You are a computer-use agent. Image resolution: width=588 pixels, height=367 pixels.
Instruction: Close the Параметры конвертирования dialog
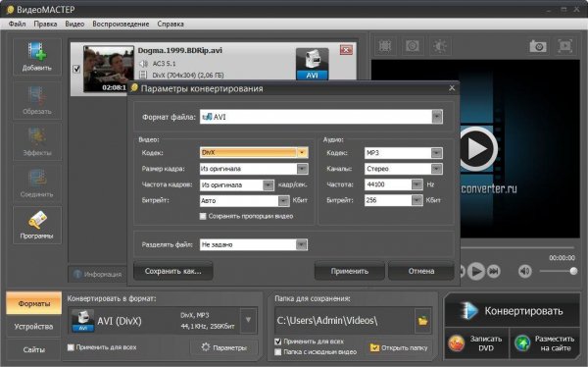(x=452, y=88)
